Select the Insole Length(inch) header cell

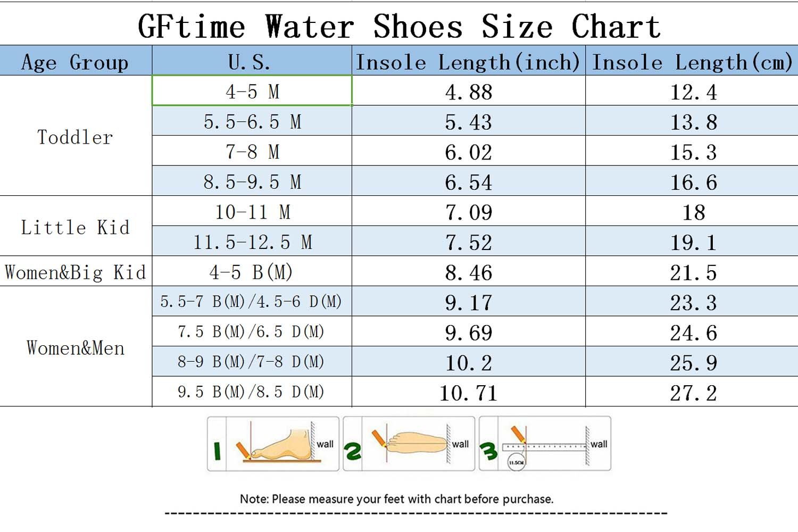tap(468, 61)
